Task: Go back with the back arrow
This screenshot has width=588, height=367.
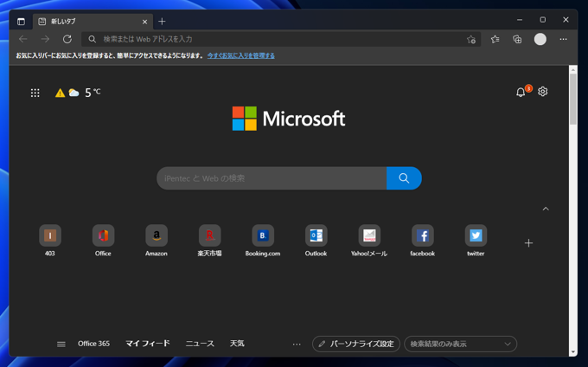Action: (23, 39)
